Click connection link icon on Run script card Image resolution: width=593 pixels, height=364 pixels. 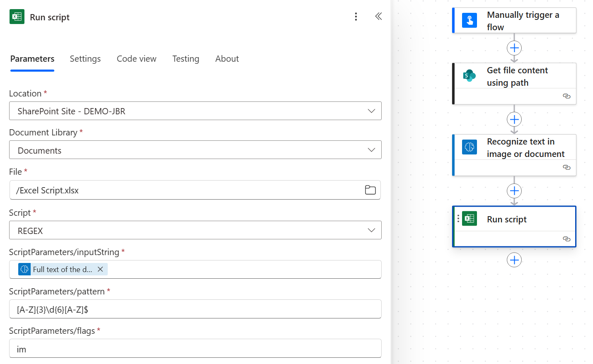(566, 239)
